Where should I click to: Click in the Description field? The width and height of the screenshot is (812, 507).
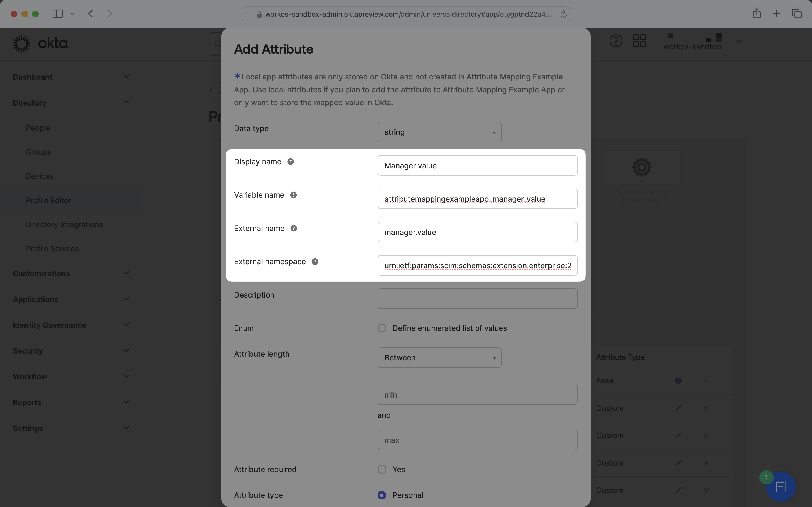tap(477, 298)
